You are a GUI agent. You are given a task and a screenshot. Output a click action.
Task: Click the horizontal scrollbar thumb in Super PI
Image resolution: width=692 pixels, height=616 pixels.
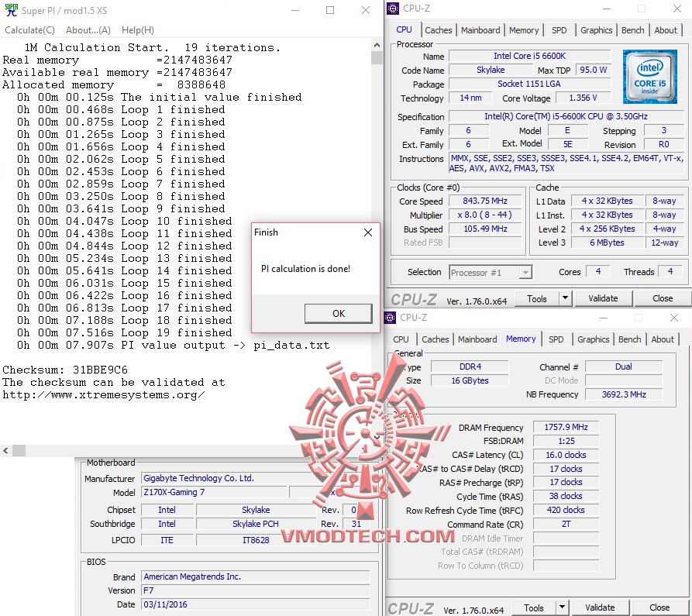pos(19,450)
